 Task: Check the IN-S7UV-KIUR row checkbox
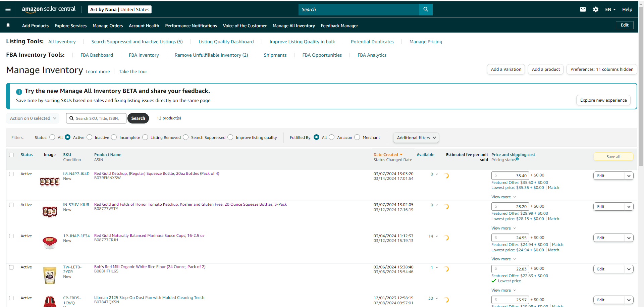coord(11,205)
